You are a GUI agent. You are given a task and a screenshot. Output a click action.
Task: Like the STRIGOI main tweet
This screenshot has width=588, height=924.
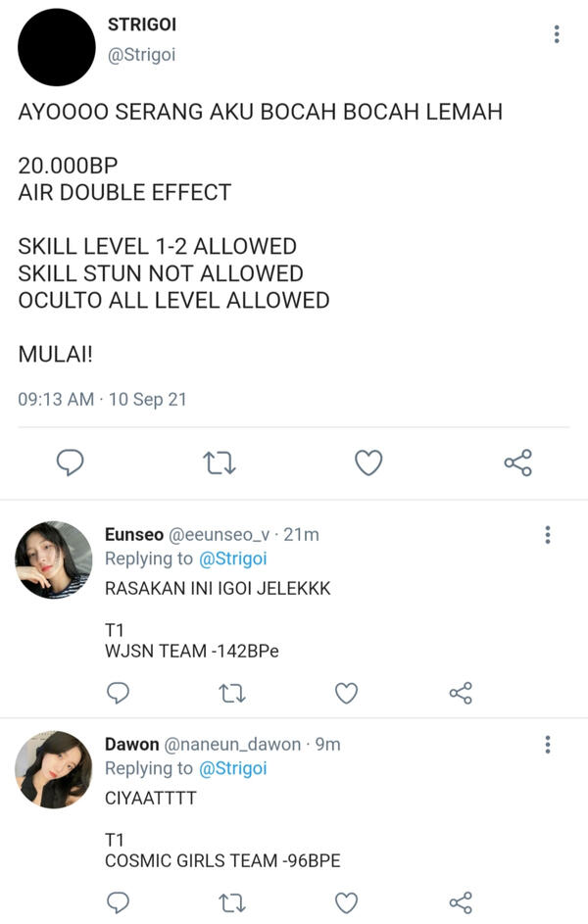click(368, 462)
